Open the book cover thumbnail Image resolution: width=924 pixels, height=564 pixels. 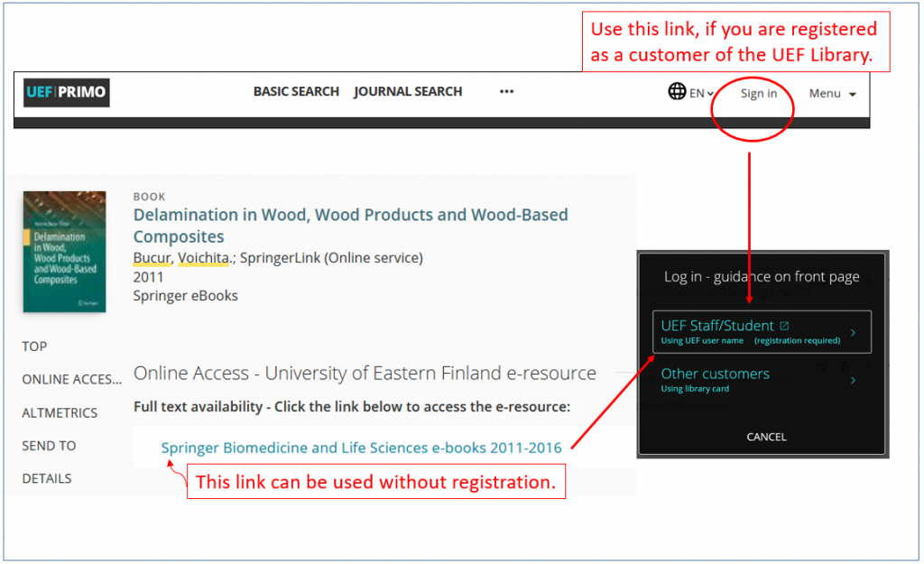pyautogui.click(x=64, y=252)
